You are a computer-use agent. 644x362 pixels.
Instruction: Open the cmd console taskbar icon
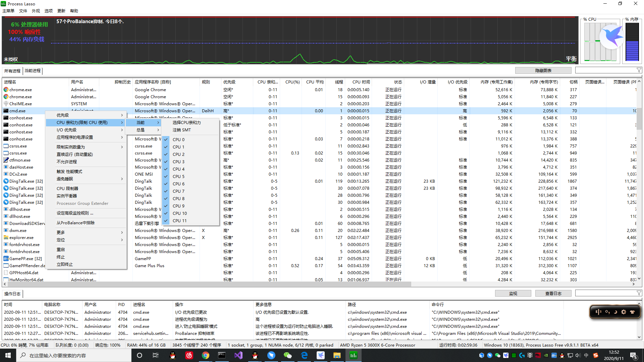point(222,355)
